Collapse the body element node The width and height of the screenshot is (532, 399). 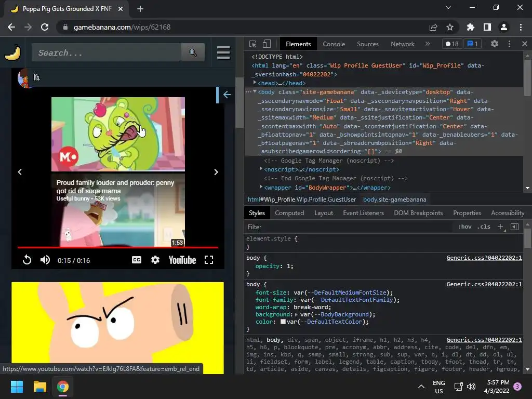tap(255, 91)
